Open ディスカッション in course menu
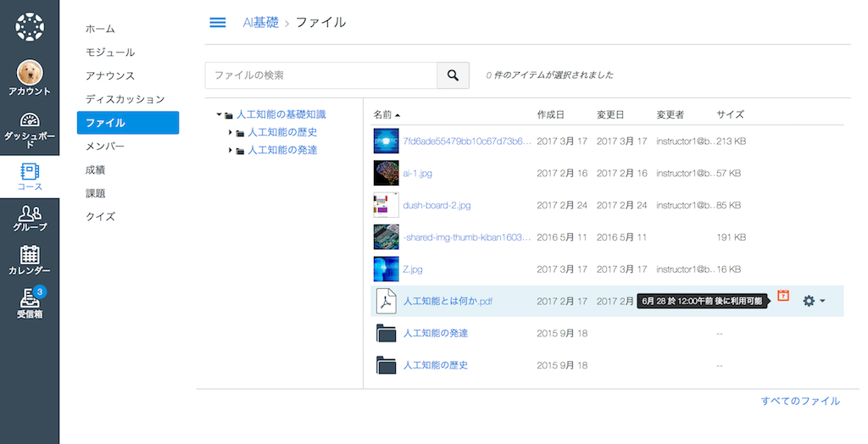Screen dimensions: 868x444 click(125, 99)
